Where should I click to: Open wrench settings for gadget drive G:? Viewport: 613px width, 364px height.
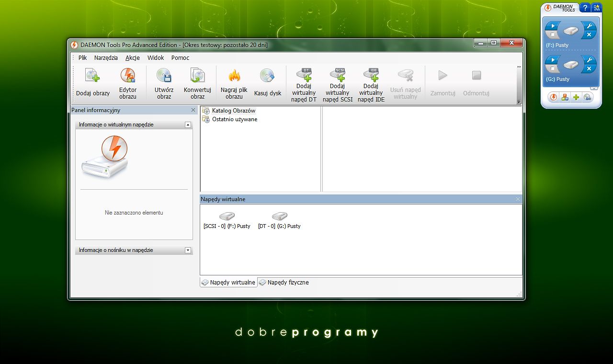point(589,60)
